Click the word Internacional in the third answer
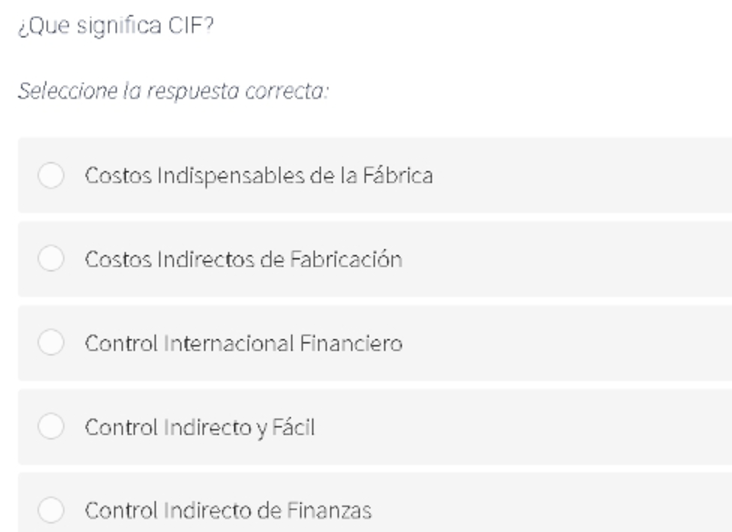 [229, 343]
